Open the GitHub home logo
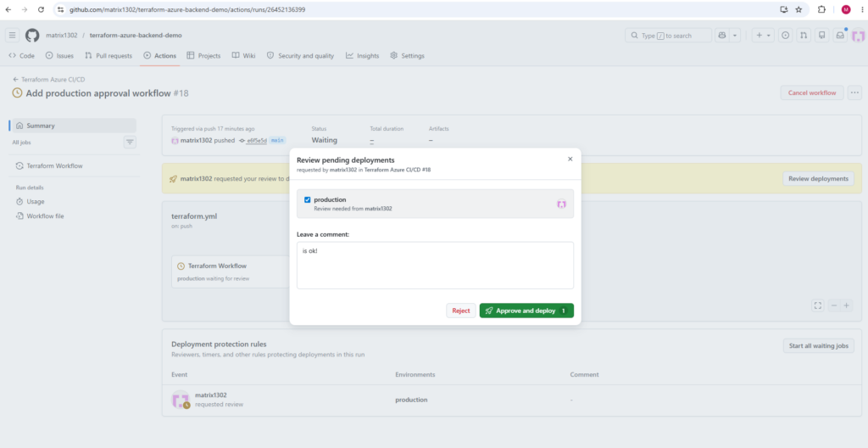Screen dimensions: 868x448 (32, 36)
